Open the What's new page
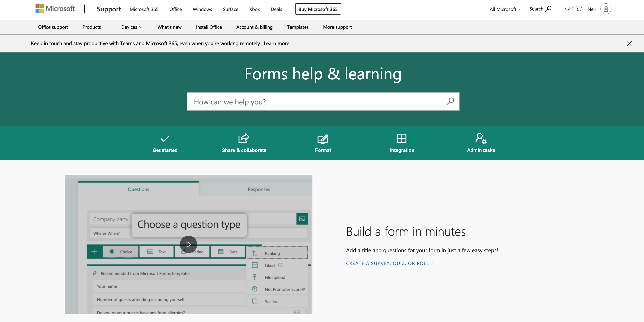The height and width of the screenshot is (322, 644). click(169, 27)
